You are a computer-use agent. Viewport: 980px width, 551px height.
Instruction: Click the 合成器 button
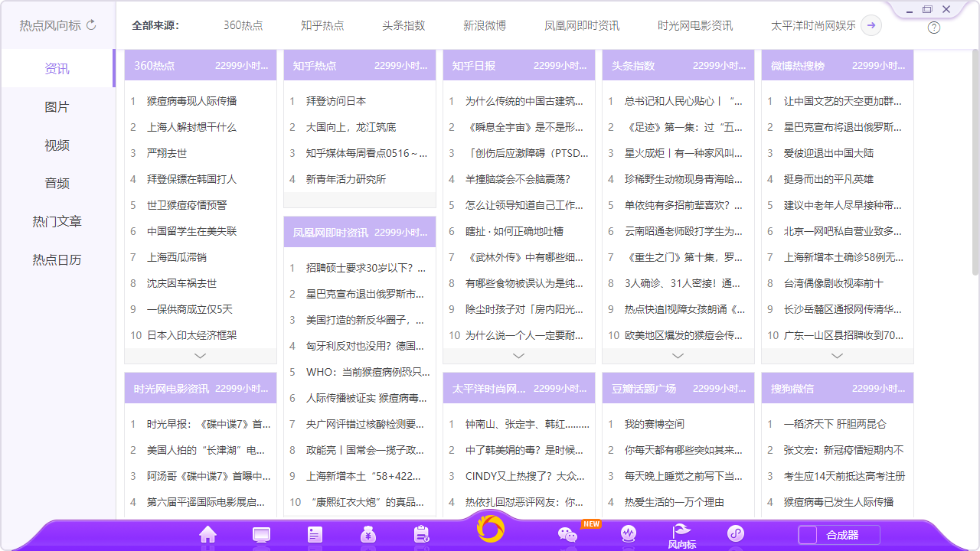point(839,536)
